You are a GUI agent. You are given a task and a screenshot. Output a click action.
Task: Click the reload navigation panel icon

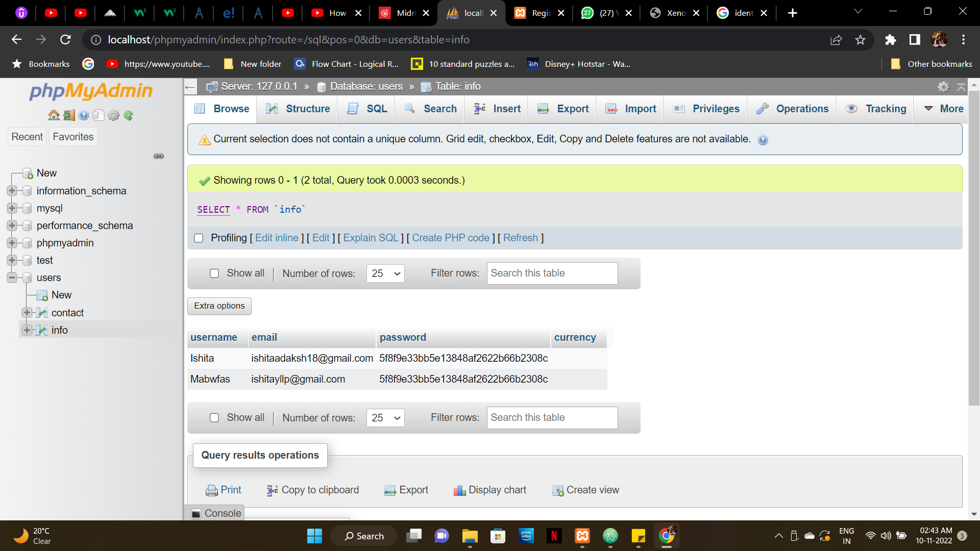click(129, 115)
